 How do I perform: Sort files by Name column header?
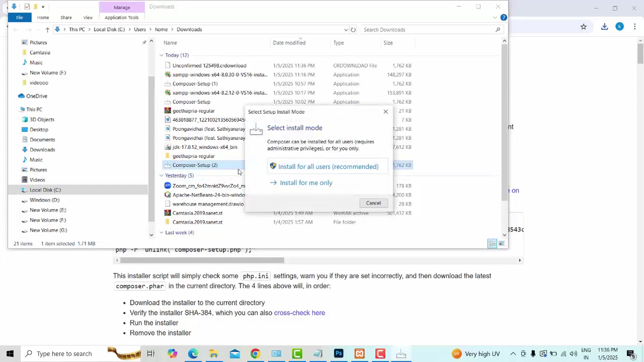170,43
